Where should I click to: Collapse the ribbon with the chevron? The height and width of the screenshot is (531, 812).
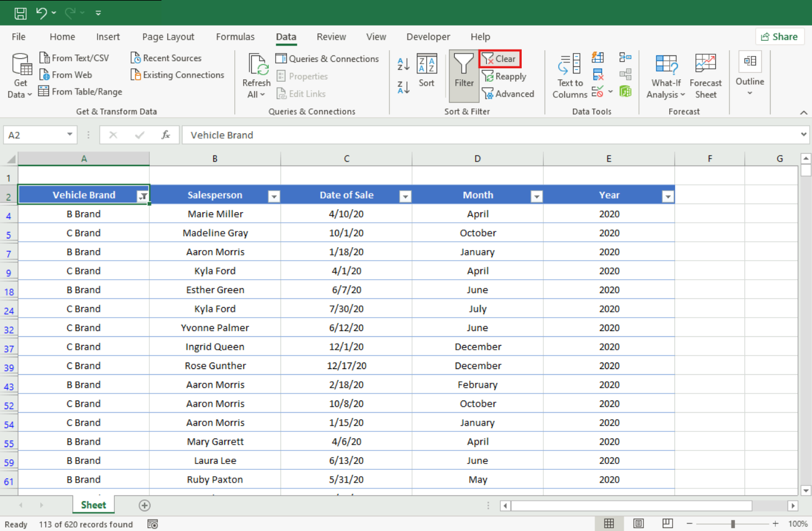tap(804, 112)
